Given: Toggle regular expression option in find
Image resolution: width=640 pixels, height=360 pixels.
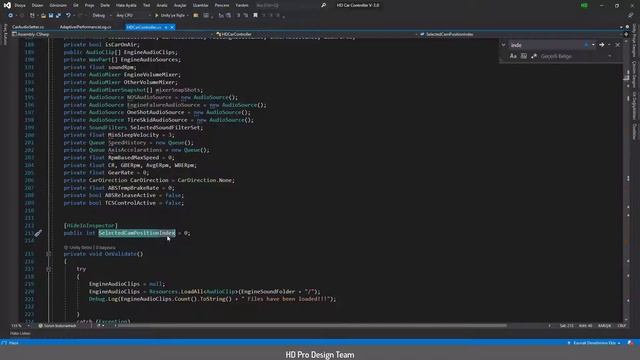Looking at the screenshot, I should pyautogui.click(x=534, y=56).
